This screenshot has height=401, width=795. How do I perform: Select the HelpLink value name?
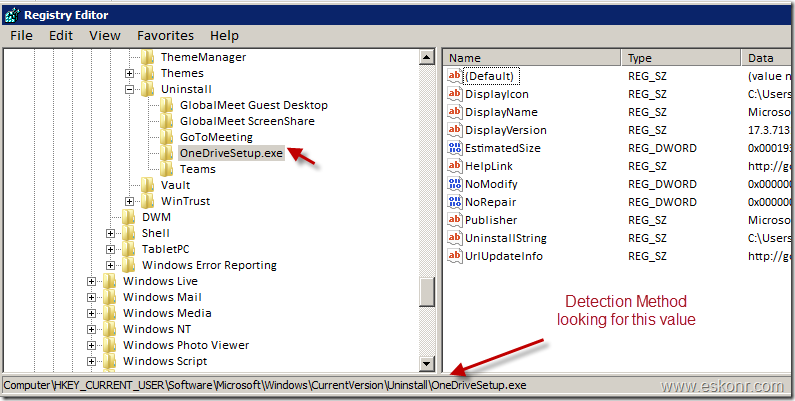click(x=488, y=166)
